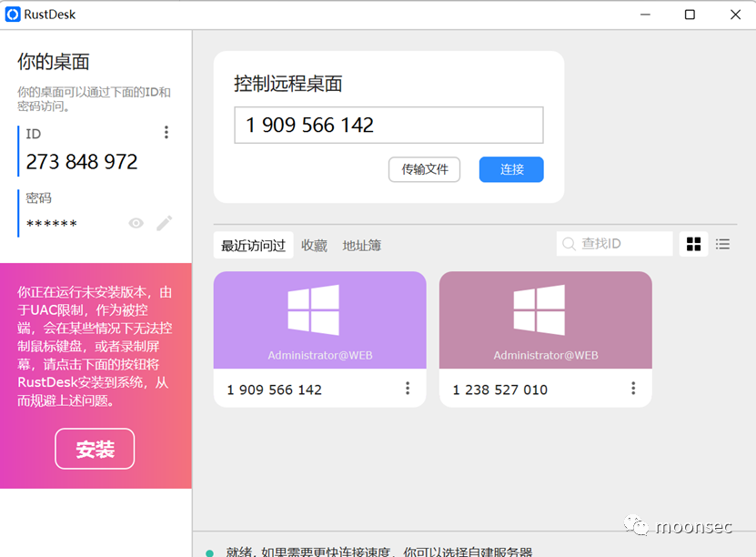Click the Windows logo on the mauve card
This screenshot has height=557, width=756.
tap(539, 310)
